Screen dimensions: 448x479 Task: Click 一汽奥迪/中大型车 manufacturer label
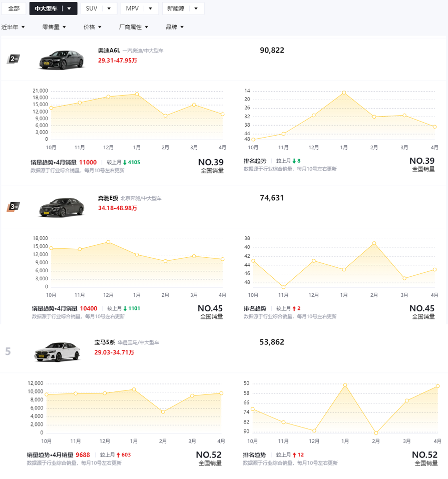143,51
